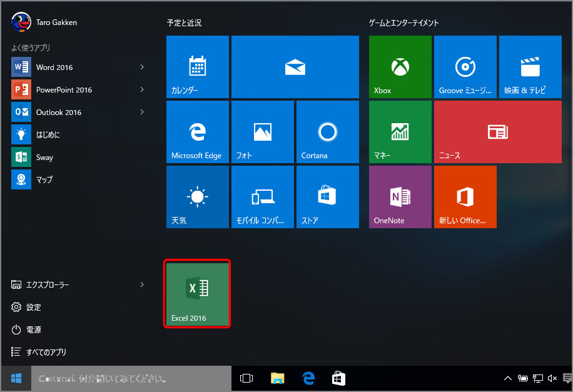Open the News (ニュース) tile

pyautogui.click(x=498, y=132)
